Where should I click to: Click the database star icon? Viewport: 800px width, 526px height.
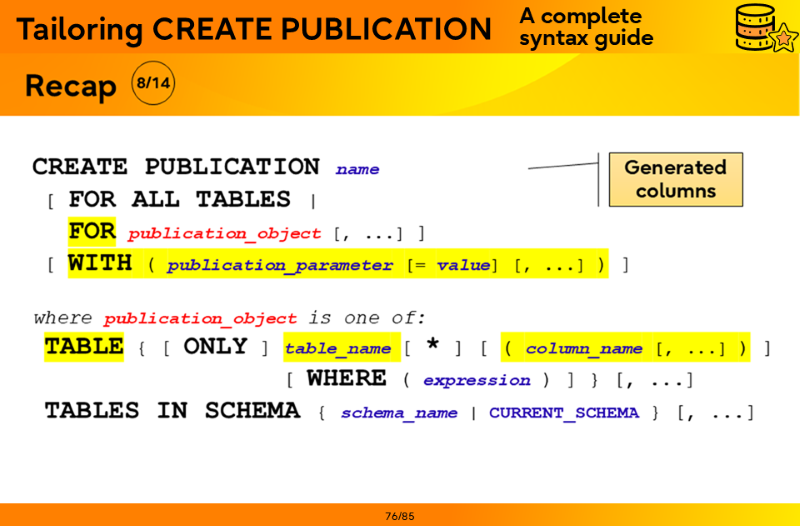763,29
